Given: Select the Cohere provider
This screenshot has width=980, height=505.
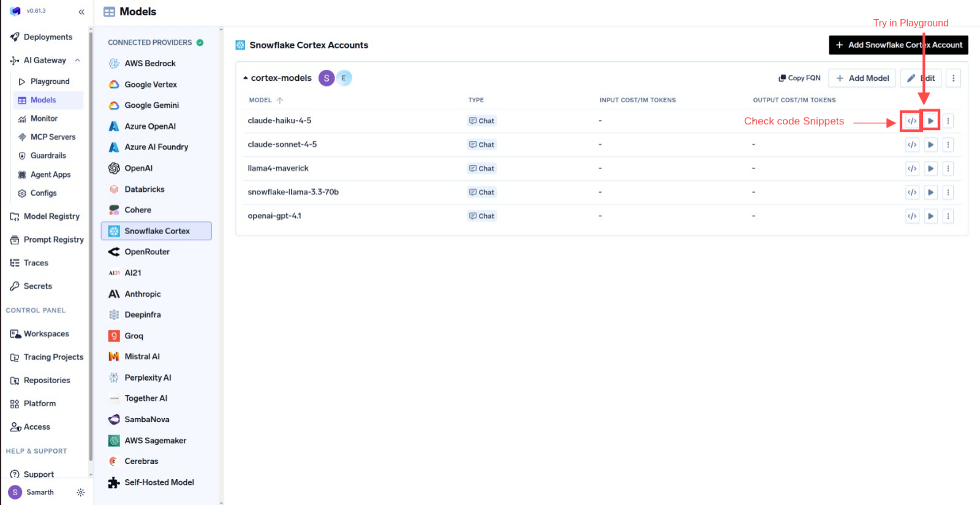Looking at the screenshot, I should point(156,210).
